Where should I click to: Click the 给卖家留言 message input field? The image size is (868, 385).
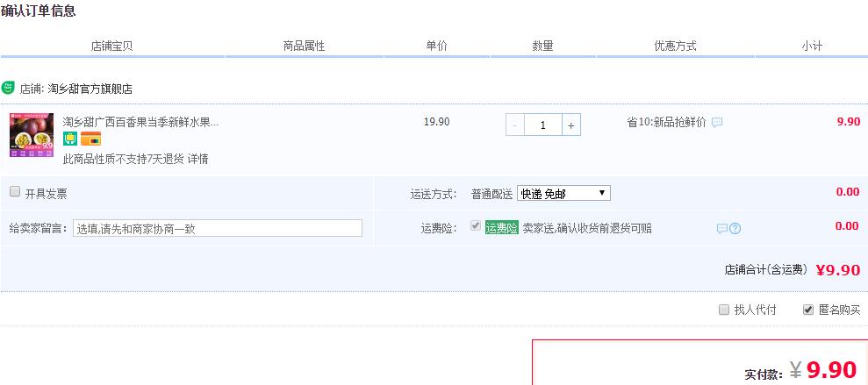[218, 228]
